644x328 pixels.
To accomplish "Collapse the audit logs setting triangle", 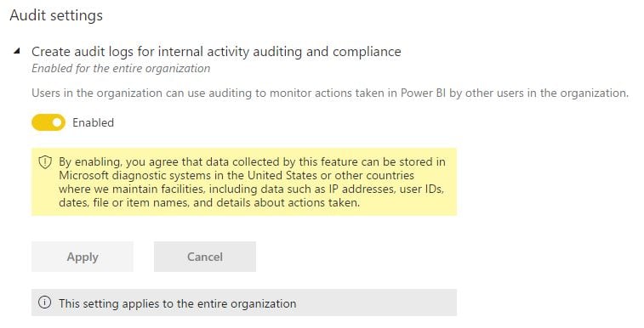I will pyautogui.click(x=17, y=51).
